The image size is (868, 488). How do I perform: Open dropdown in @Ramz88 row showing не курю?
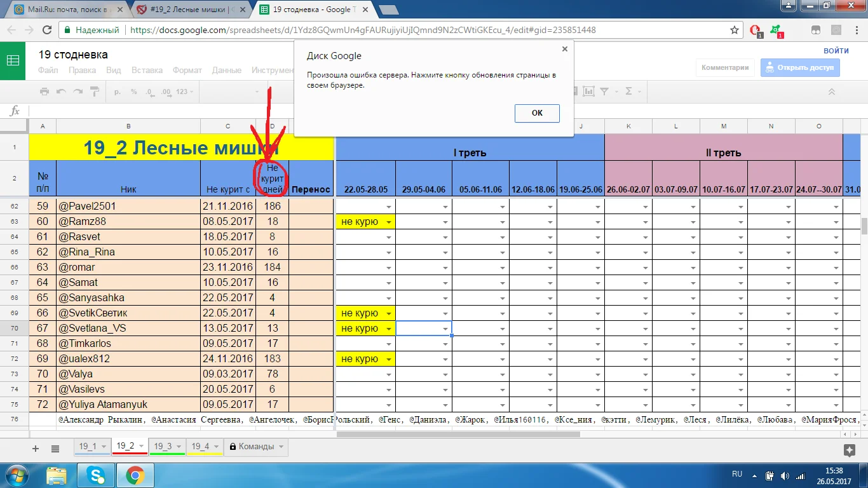coord(388,222)
